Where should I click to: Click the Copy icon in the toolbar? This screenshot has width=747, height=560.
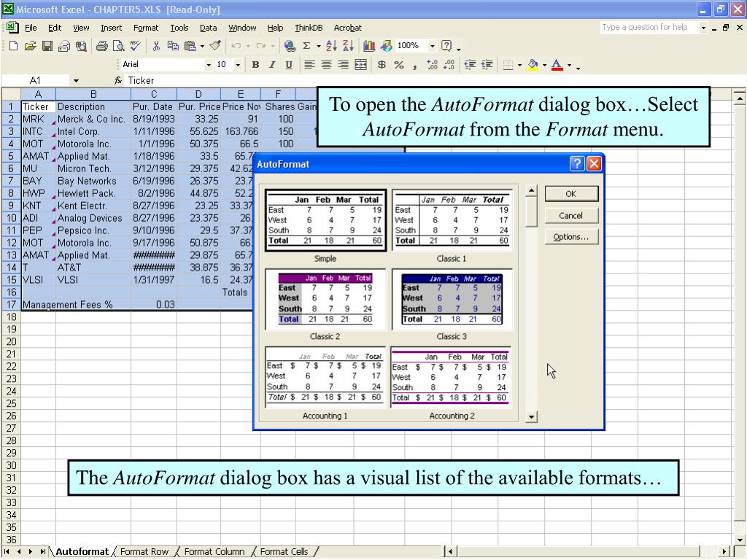click(173, 46)
